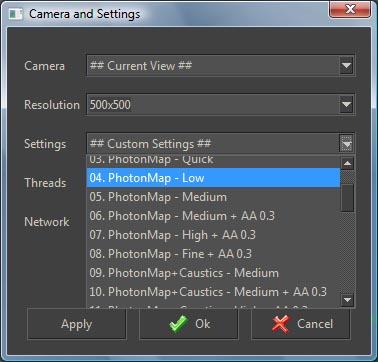
Task: Click the Apply button
Action: (x=77, y=324)
